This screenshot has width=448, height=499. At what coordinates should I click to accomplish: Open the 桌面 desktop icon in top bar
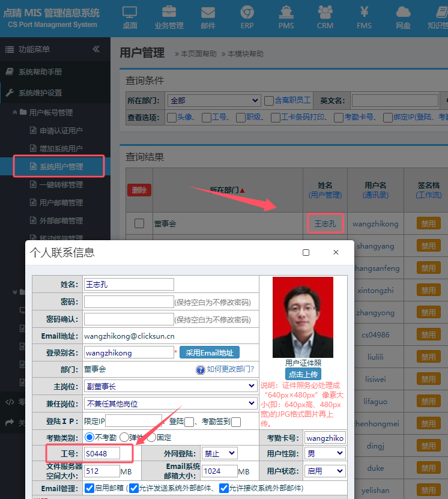pyautogui.click(x=130, y=16)
